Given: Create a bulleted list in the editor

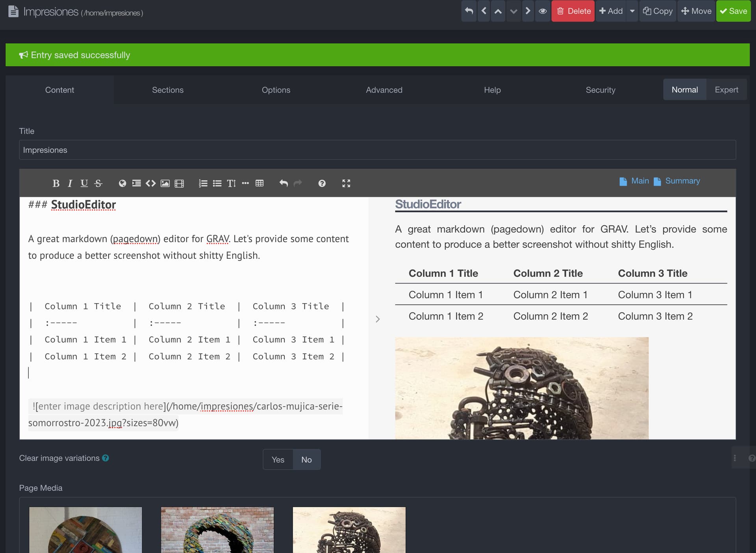Looking at the screenshot, I should 217,183.
